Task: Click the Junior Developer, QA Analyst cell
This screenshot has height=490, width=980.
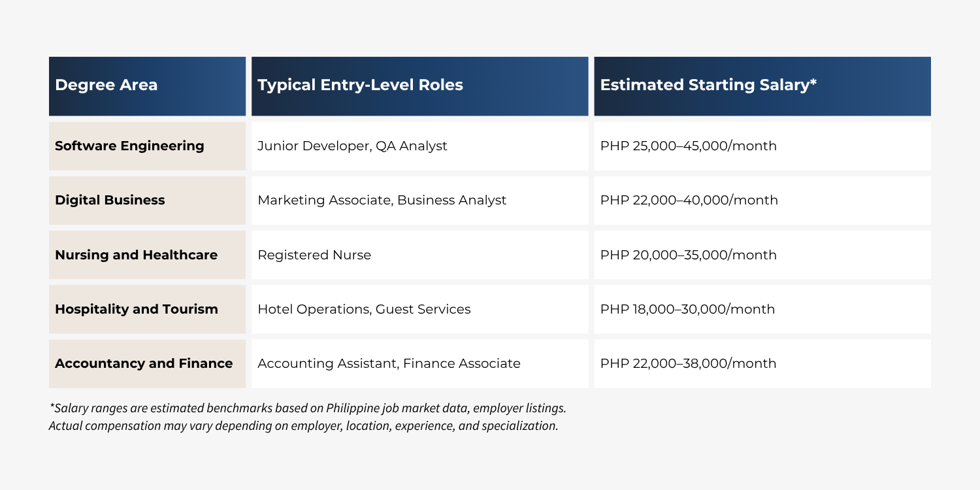Action: (x=419, y=146)
